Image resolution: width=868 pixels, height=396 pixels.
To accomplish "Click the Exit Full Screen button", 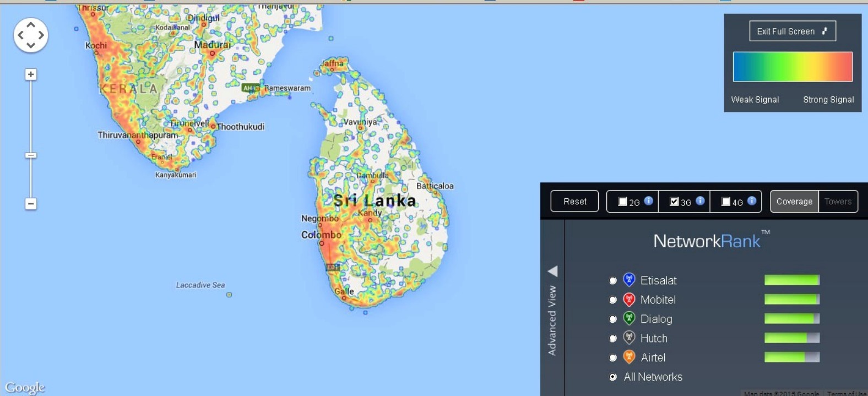I will (x=792, y=31).
